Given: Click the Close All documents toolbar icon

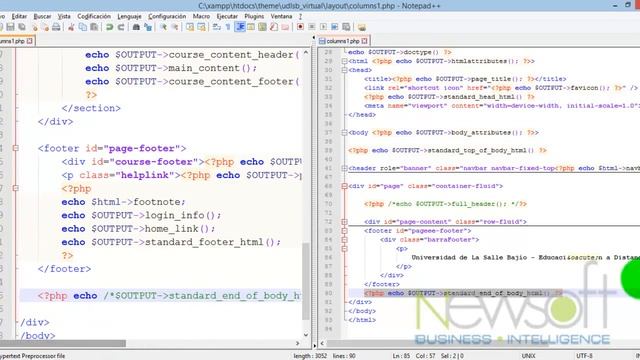Looking at the screenshot, I should (45, 27).
